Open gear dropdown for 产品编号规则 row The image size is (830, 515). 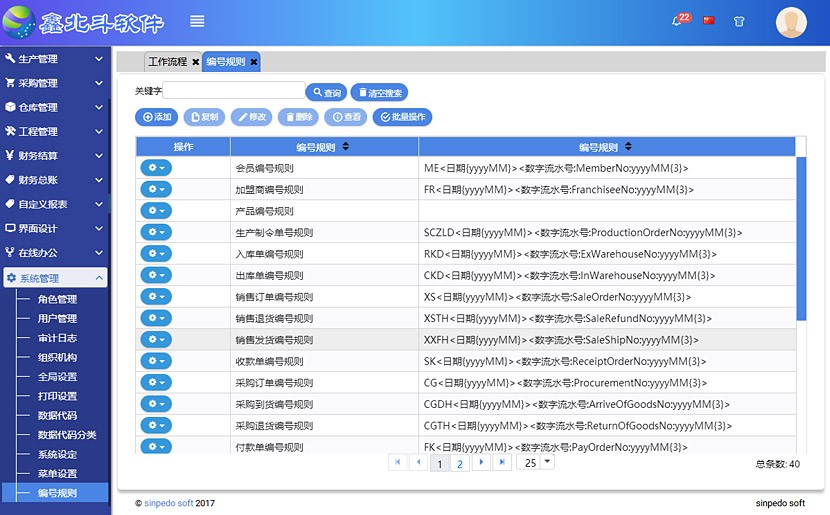[156, 211]
